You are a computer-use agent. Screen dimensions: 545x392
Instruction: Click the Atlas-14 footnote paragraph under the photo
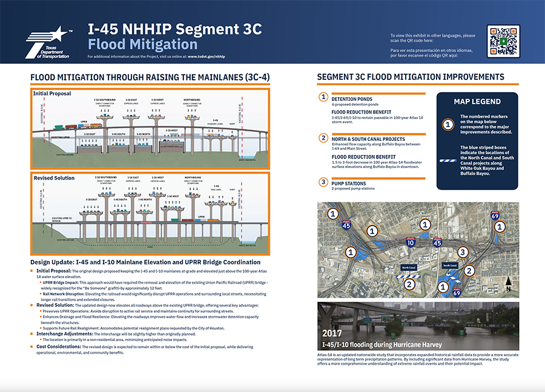tap(418, 359)
